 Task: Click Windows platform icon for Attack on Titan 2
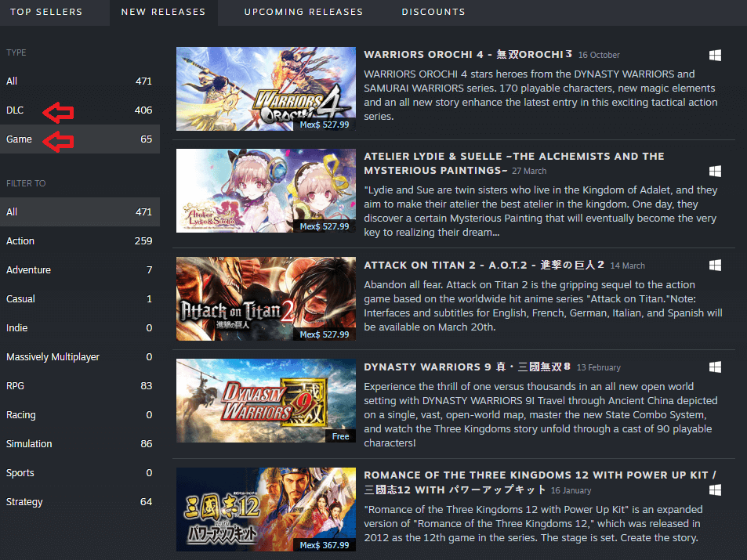pyautogui.click(x=715, y=266)
